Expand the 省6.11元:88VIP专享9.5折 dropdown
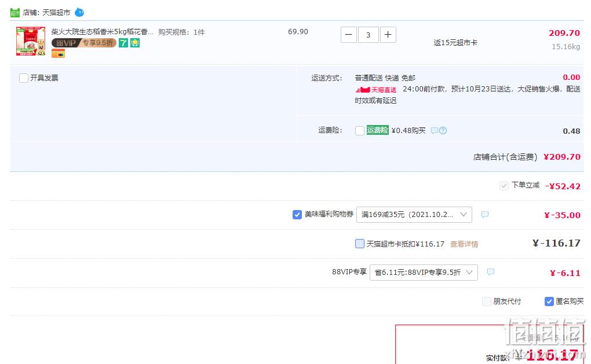Viewport: 591px width, 364px height. pos(424,273)
